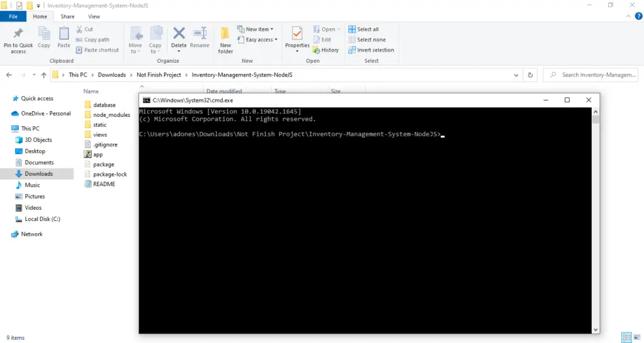Click the Delete X icon
Screen dimensions: 644x343
(179, 33)
